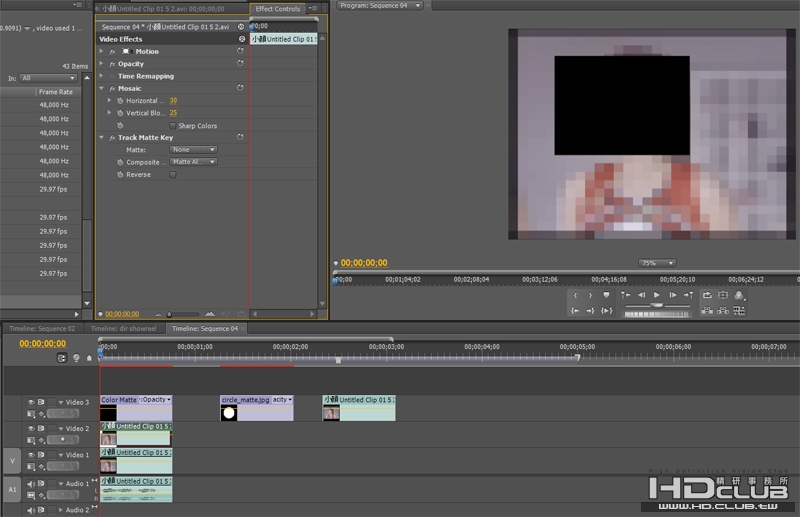Viewport: 800px width, 517px height.
Task: Switch to Timeline: dir showreel tab
Action: [123, 329]
